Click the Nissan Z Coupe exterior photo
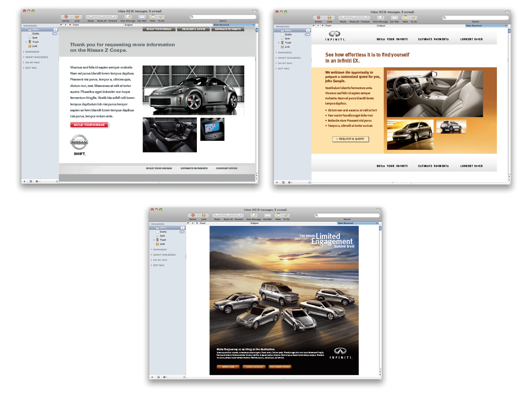This screenshot has height=394, width=532. [193, 90]
